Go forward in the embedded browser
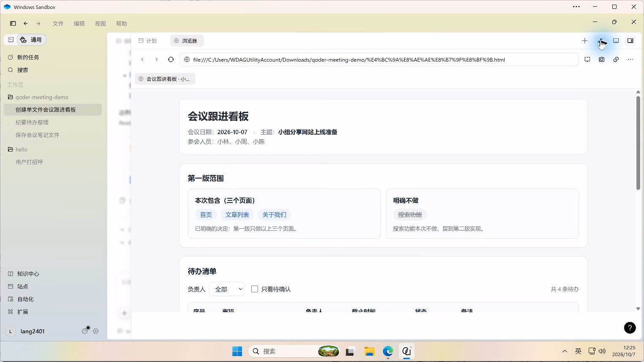Screen dimensions: 644x362 click(x=156, y=59)
